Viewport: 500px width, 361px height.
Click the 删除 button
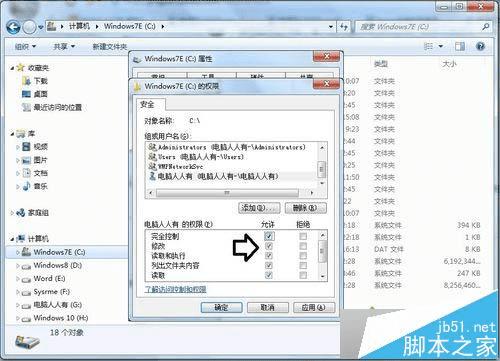pyautogui.click(x=306, y=208)
